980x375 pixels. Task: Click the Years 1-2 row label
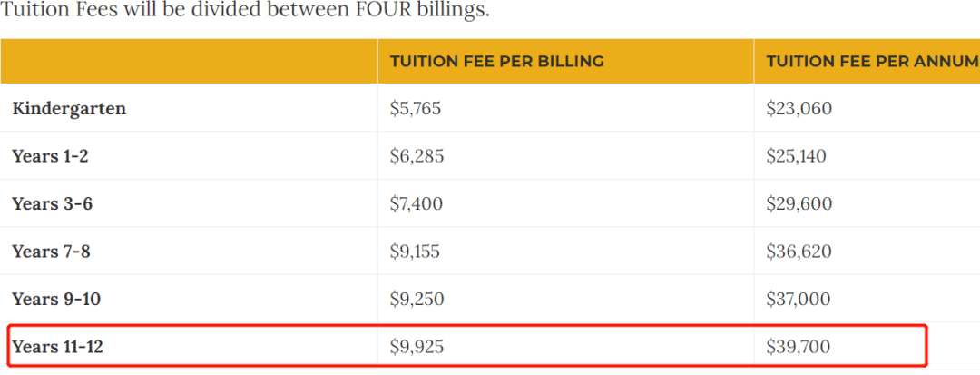coord(50,155)
